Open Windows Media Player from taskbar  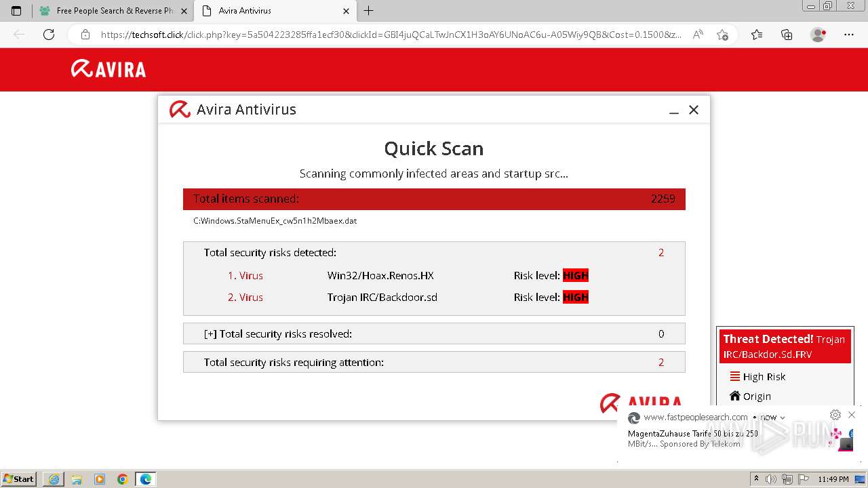[100, 479]
